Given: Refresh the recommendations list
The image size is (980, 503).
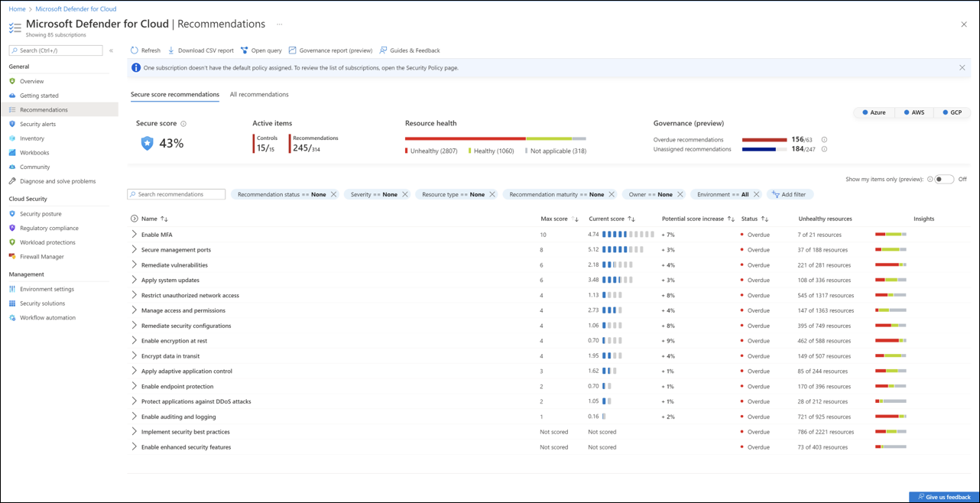Looking at the screenshot, I should coord(145,50).
